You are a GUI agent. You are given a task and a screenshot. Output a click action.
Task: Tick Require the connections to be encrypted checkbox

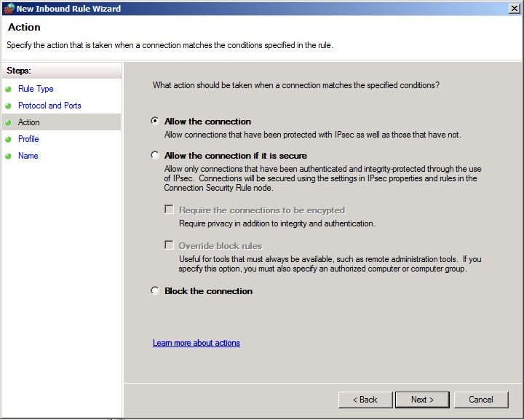(170, 210)
